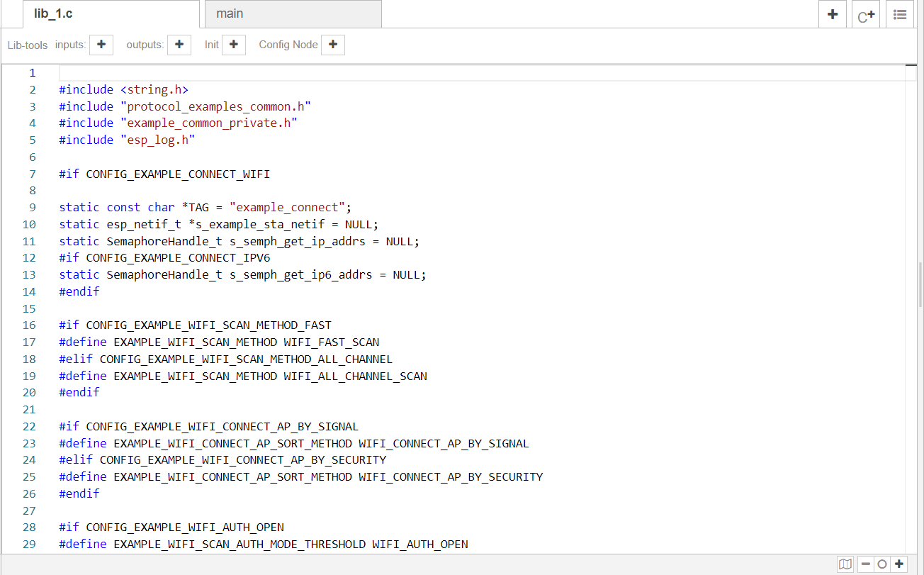924x575 pixels.
Task: Click '#if CONFIG_EXAMPLE_WIFI_CONNECT_AP_BY_SIGNAL' line
Action: point(209,427)
